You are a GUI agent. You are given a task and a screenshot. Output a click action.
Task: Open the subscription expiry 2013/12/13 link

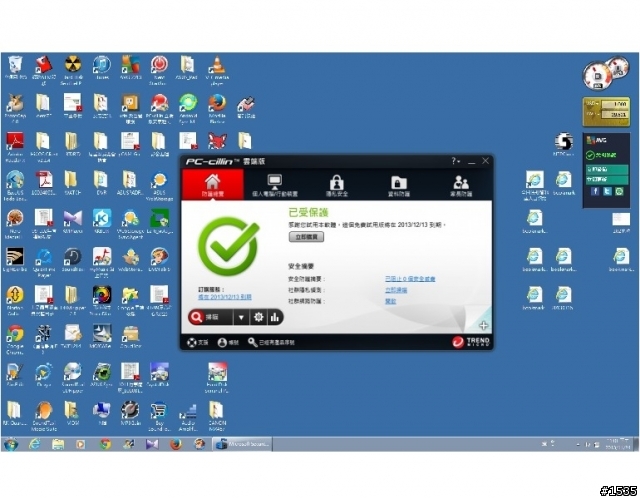(225, 297)
